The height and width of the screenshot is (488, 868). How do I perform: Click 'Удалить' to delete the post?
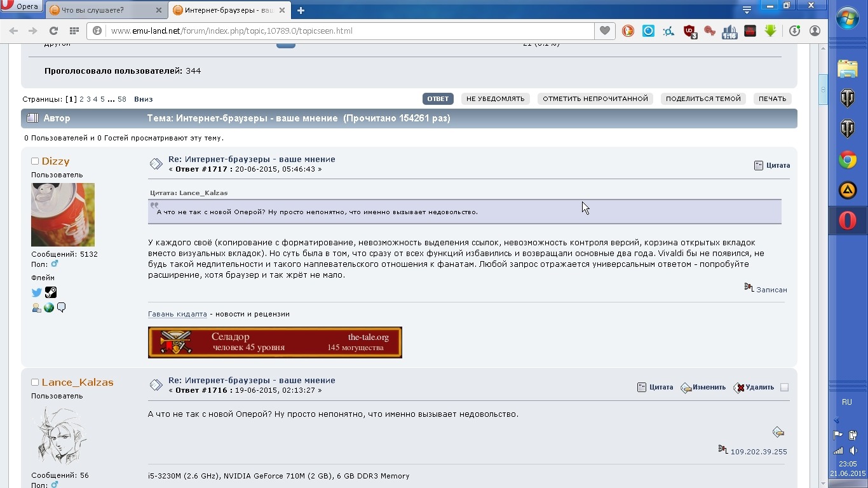pos(754,387)
